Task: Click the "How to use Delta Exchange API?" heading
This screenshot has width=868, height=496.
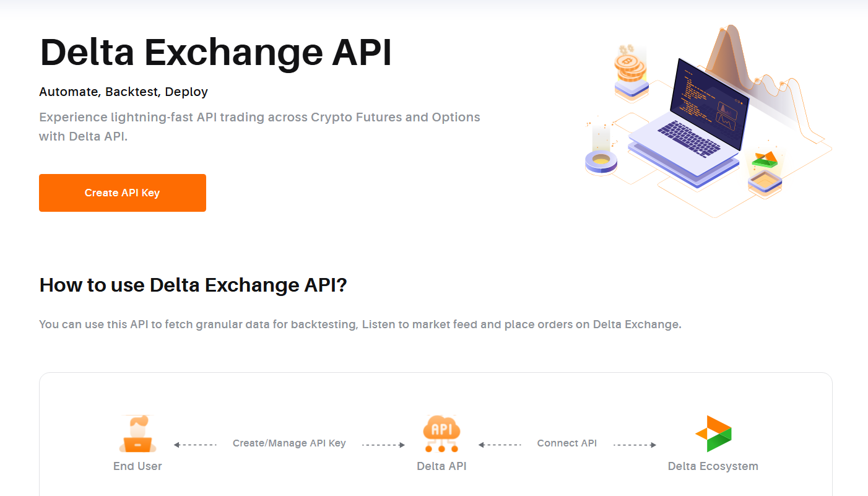Action: click(x=193, y=285)
